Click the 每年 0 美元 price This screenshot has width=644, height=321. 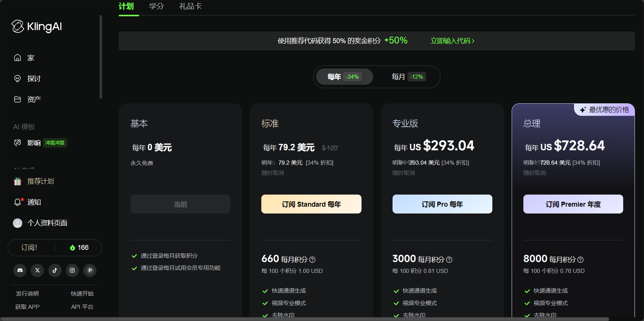(x=152, y=147)
